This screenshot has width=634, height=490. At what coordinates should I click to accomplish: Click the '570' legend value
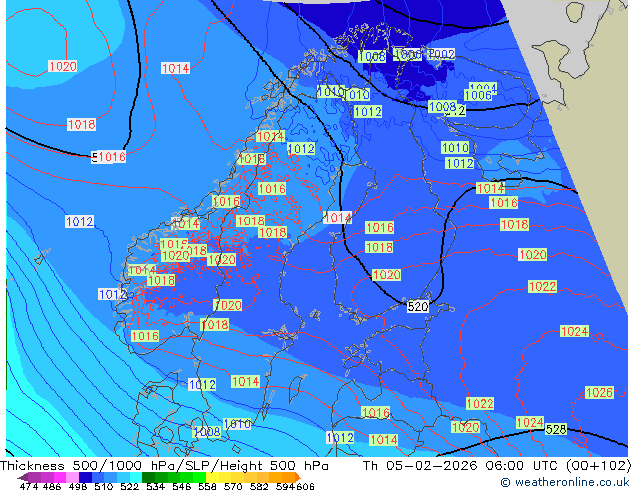tap(233, 486)
